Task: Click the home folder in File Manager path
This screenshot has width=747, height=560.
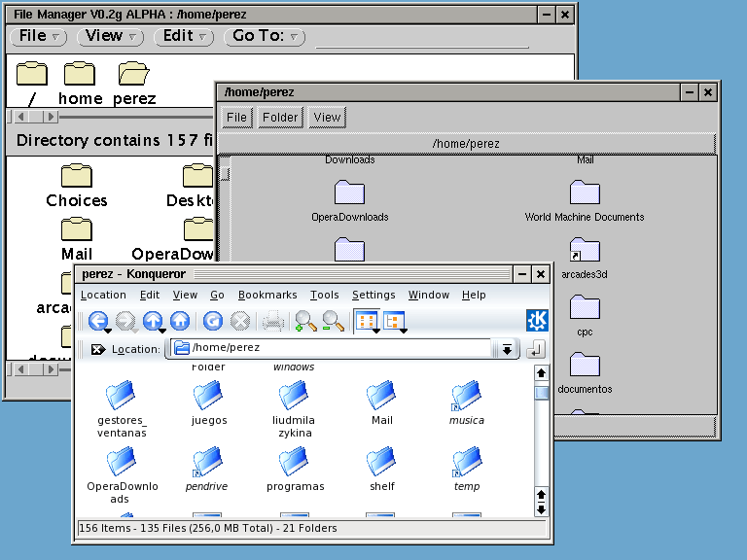Action: pos(80,83)
